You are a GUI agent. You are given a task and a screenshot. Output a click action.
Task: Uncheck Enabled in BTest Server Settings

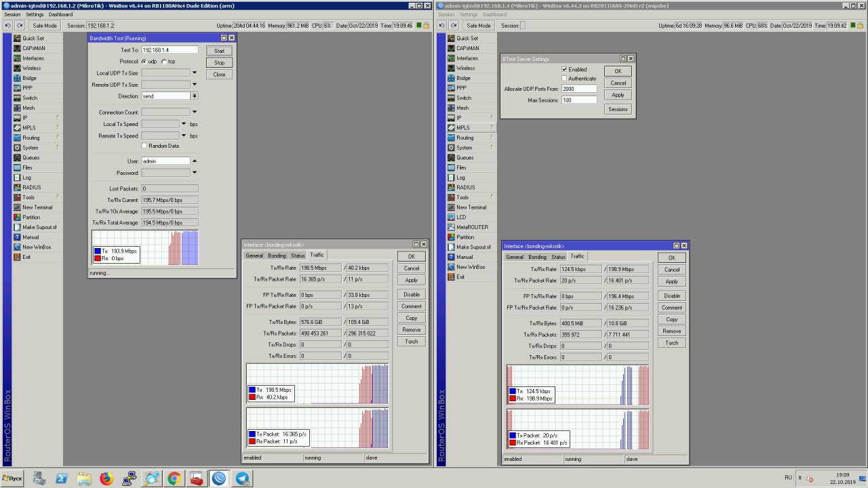pyautogui.click(x=564, y=70)
